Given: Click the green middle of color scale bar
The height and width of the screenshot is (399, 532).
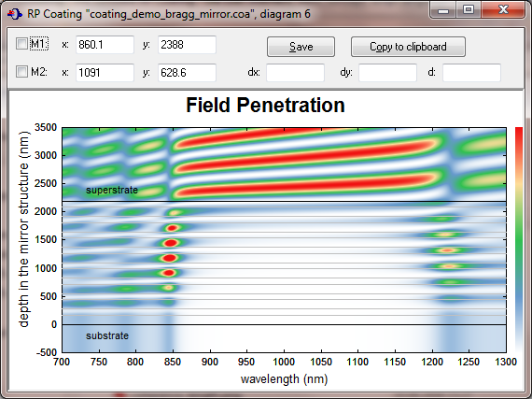Looking at the screenshot, I should (x=519, y=237).
